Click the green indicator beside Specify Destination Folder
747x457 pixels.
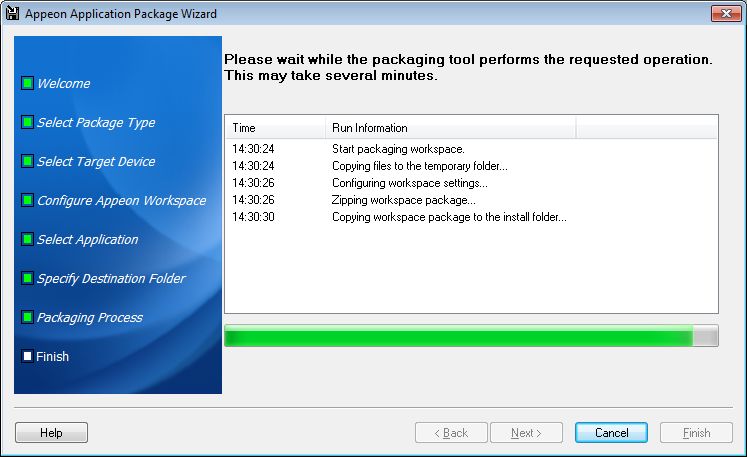pyautogui.click(x=27, y=278)
